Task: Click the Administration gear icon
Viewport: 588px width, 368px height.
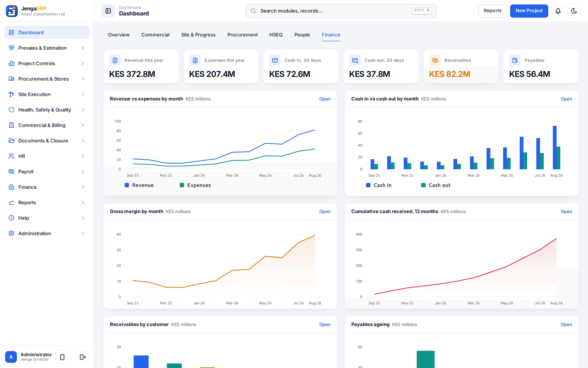Action: coord(11,233)
